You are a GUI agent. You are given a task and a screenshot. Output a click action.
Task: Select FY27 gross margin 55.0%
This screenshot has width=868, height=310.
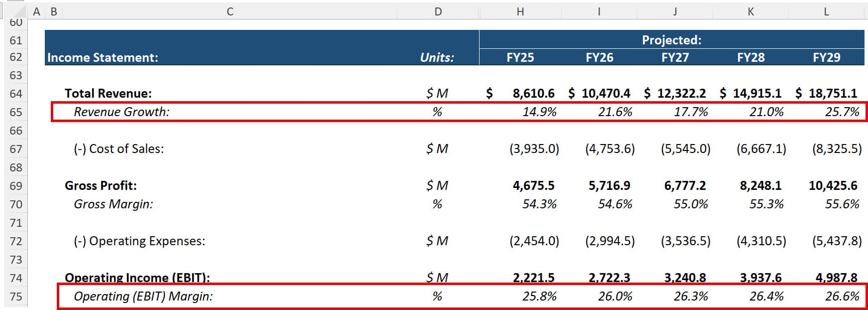[x=690, y=204]
